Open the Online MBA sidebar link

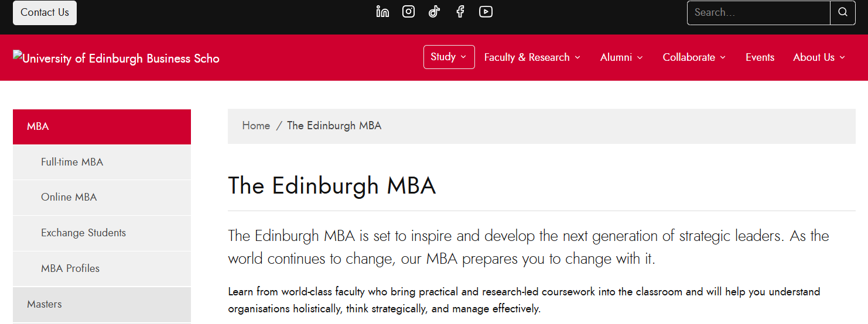click(69, 197)
